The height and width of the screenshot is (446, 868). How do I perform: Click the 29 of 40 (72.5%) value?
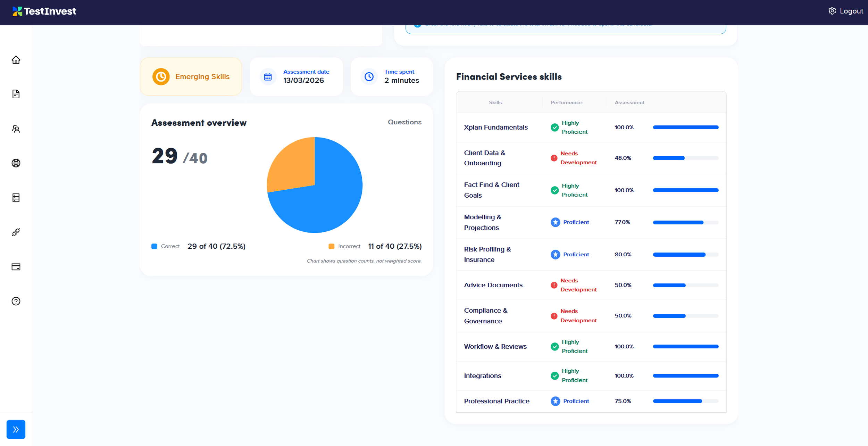(216, 246)
